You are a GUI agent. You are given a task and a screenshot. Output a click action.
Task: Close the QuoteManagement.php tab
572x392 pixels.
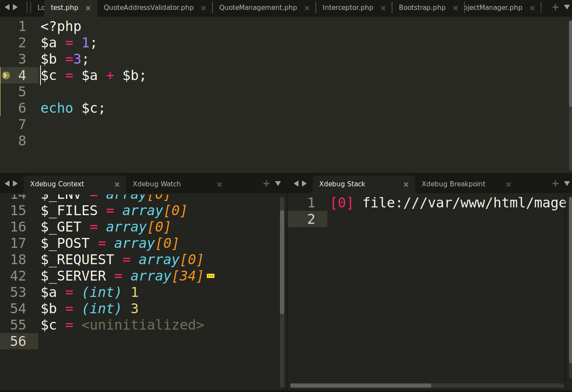point(307,8)
